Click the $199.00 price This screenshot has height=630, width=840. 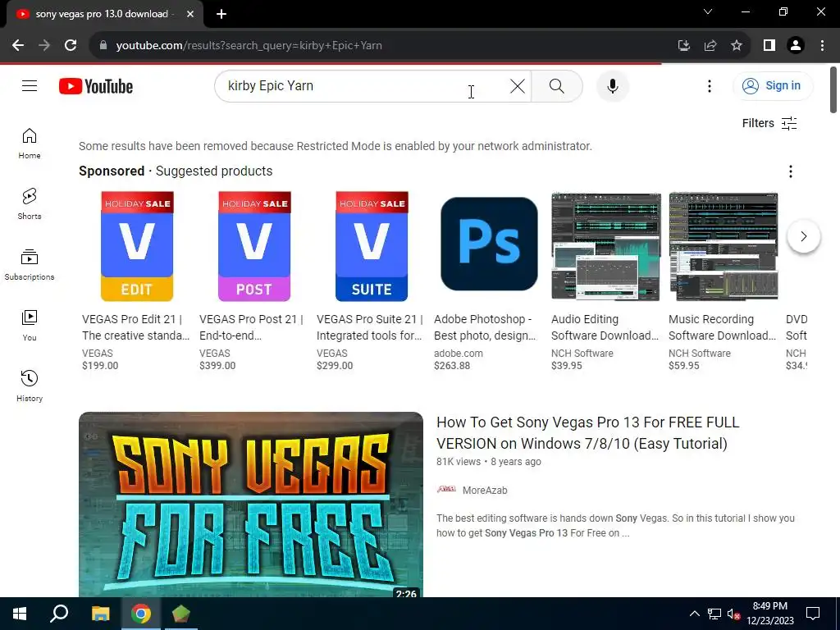[x=100, y=366]
